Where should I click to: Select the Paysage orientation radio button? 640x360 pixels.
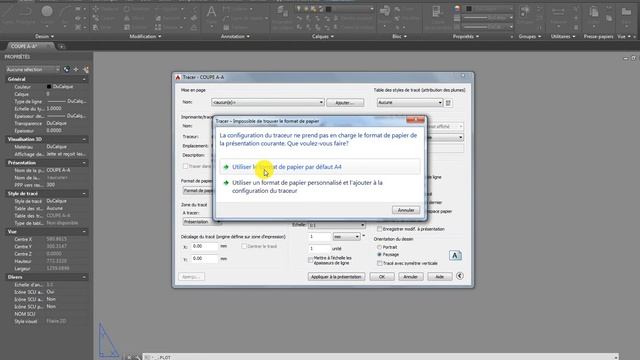click(379, 254)
